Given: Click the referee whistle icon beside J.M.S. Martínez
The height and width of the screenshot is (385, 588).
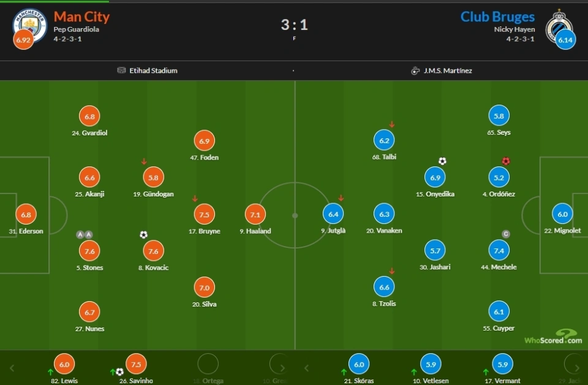Looking at the screenshot, I should [415, 70].
